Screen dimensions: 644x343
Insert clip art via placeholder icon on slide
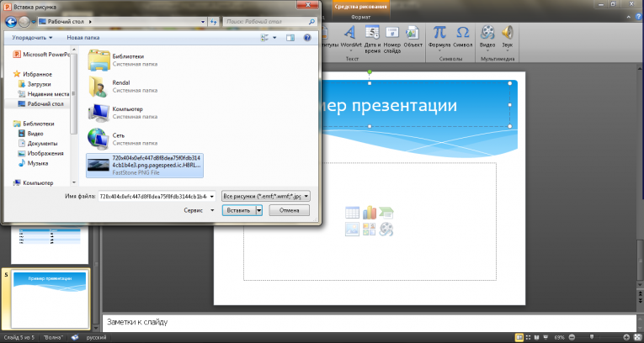coord(370,229)
